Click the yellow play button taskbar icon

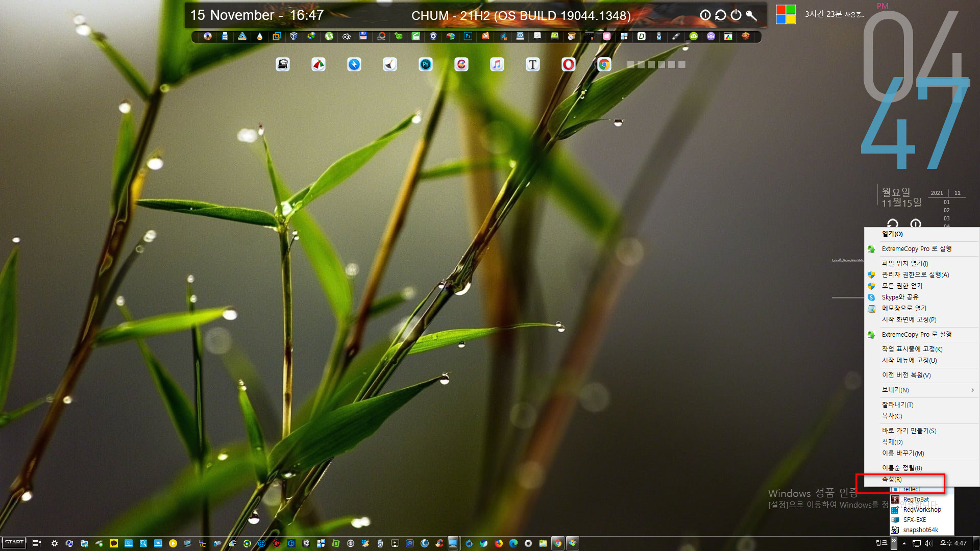tap(173, 543)
